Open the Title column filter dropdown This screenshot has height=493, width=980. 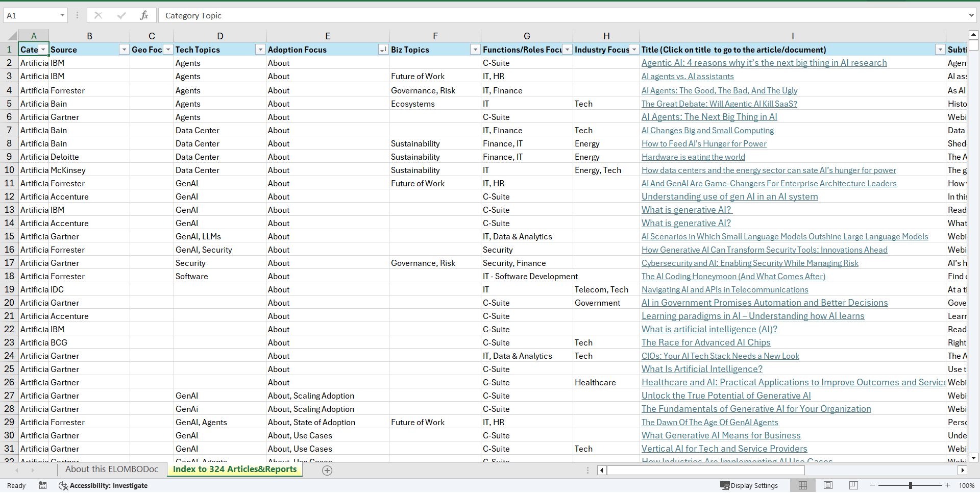940,50
